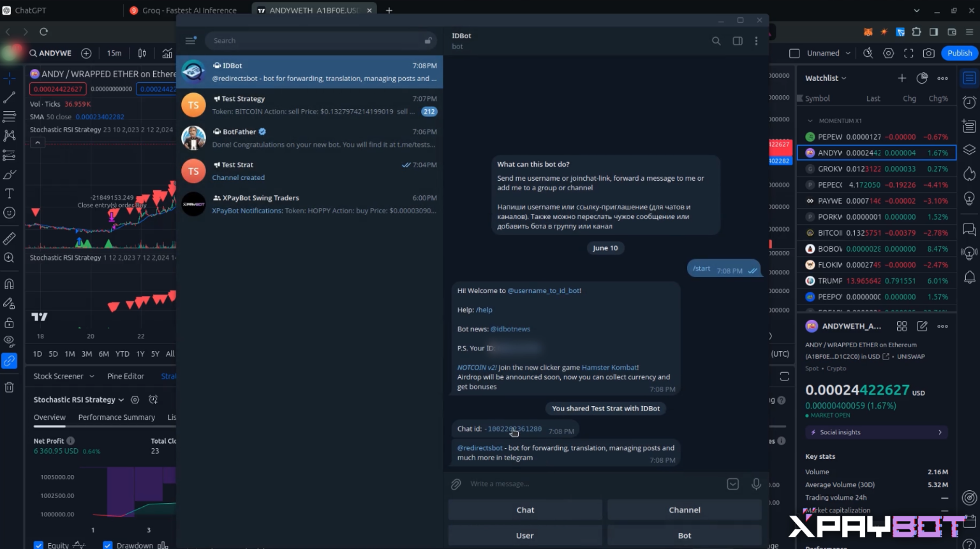Toggle magnet mode for drawings
The image size is (980, 549).
pyautogui.click(x=9, y=284)
